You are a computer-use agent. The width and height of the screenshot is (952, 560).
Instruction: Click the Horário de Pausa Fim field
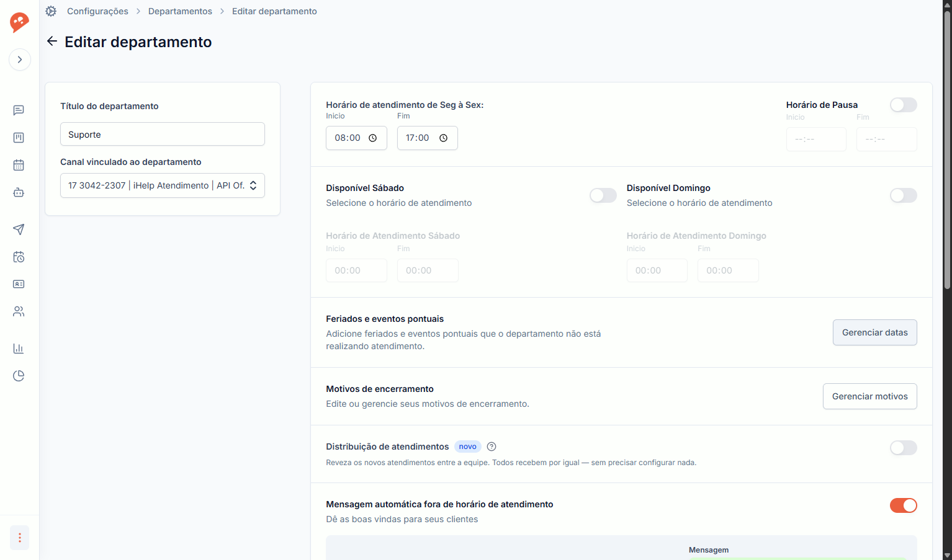pos(887,140)
